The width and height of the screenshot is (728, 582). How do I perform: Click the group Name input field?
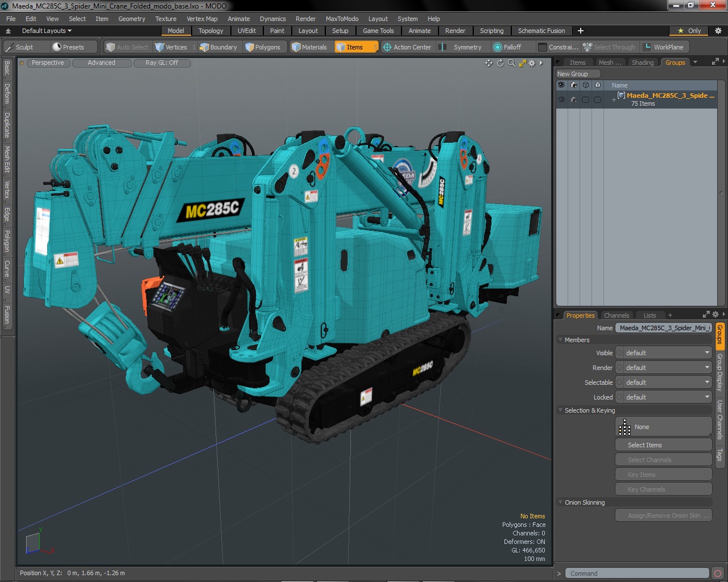(x=664, y=328)
